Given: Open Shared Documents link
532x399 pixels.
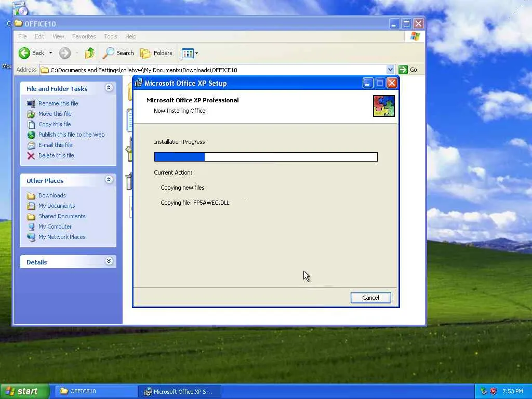Looking at the screenshot, I should (62, 216).
